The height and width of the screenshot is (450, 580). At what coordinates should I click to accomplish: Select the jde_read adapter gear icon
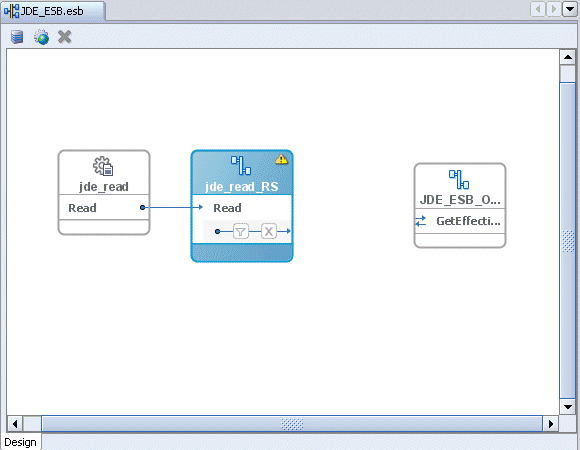[103, 166]
